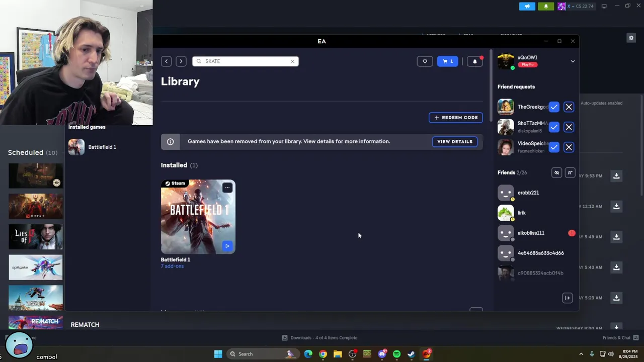Screen dimensions: 644x362
Task: Open Steam Big Picture monitor icon
Action: click(604, 6)
